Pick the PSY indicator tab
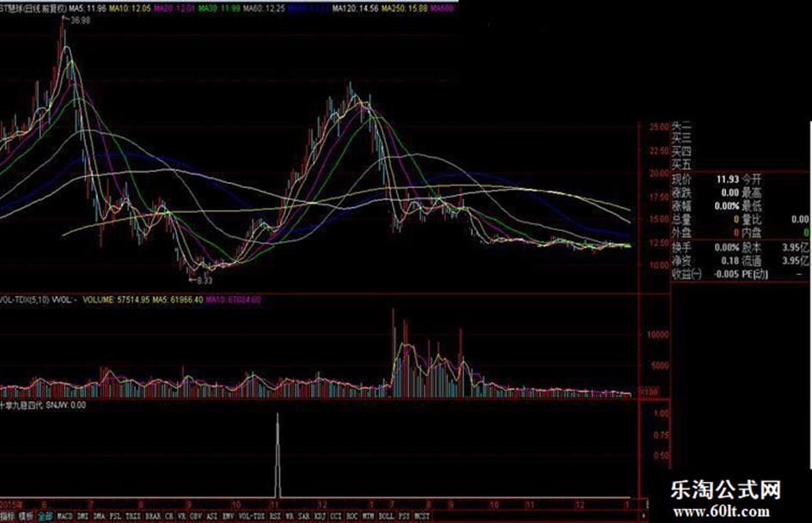812x523 pixels. pyautogui.click(x=403, y=516)
